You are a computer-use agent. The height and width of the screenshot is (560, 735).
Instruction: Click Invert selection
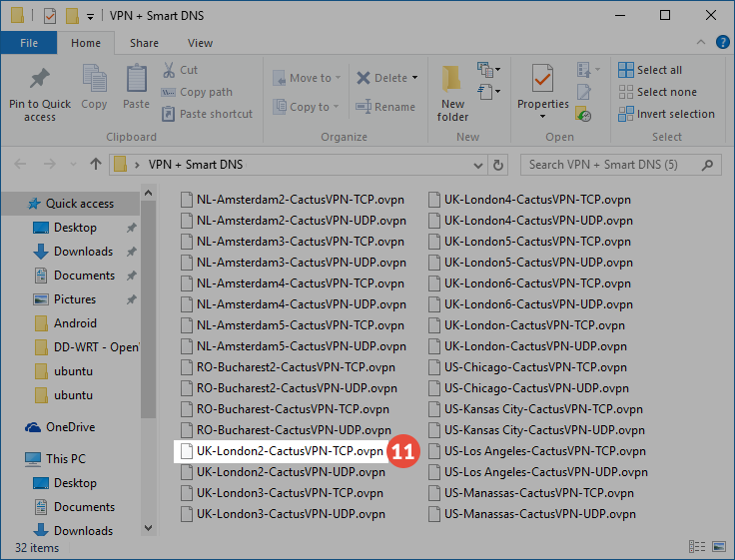[666, 114]
